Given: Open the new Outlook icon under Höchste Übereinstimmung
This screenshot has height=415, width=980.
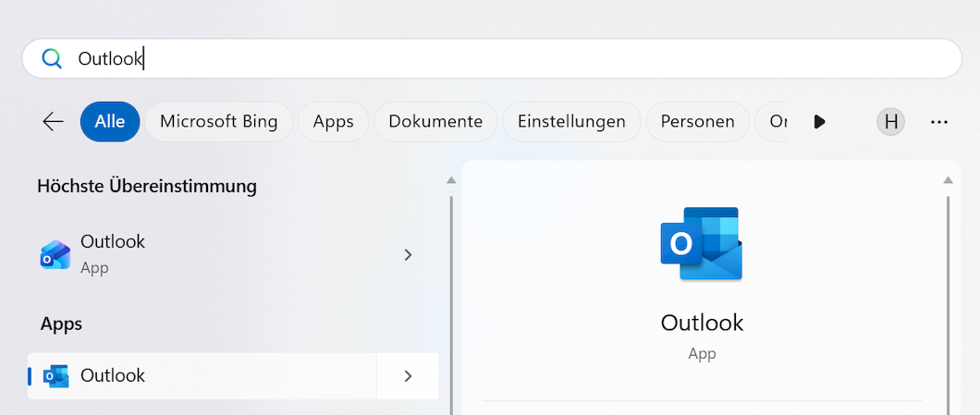Looking at the screenshot, I should [x=55, y=254].
